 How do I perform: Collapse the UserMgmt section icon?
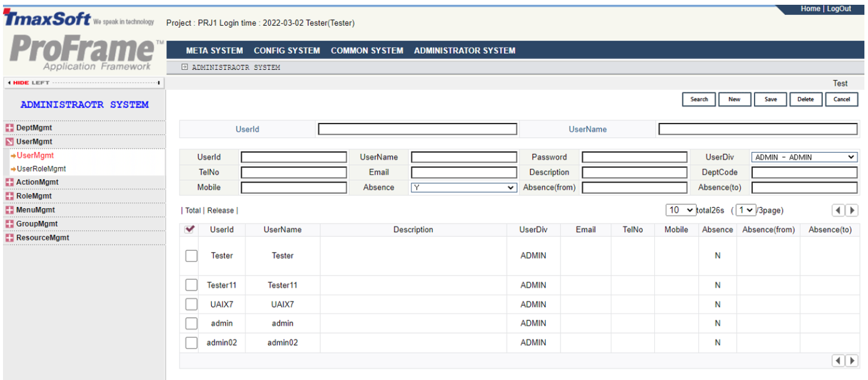(10, 142)
